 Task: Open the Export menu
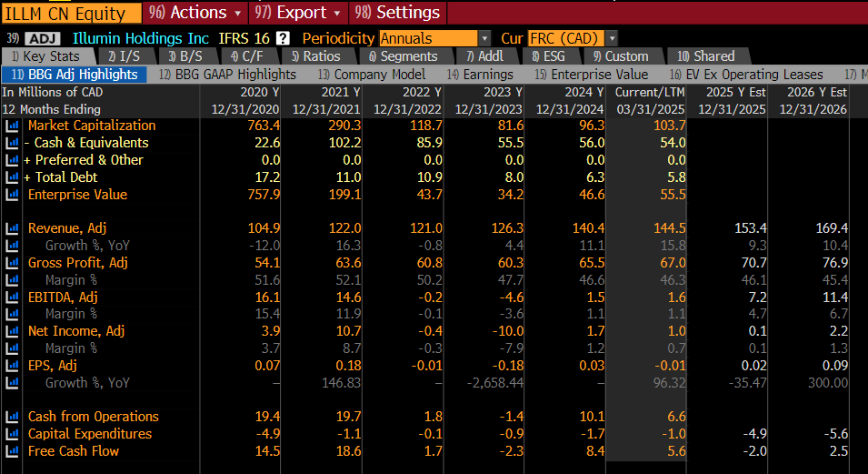298,12
